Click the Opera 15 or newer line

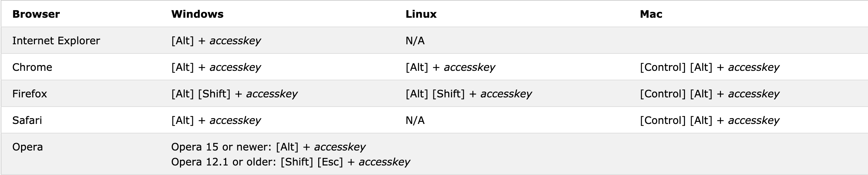268,147
